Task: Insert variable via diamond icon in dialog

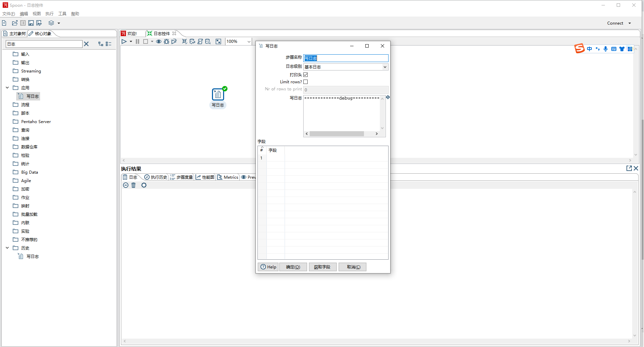Action: (x=388, y=97)
